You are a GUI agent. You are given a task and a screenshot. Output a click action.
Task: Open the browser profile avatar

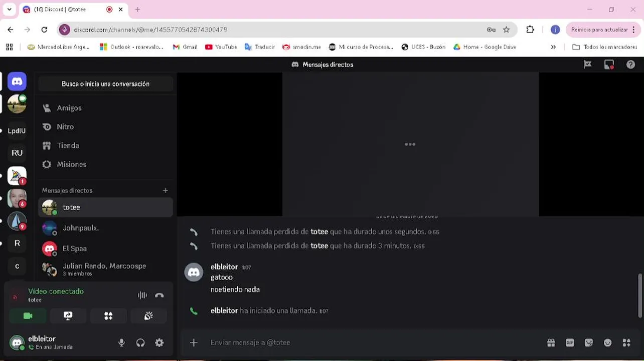[555, 30]
